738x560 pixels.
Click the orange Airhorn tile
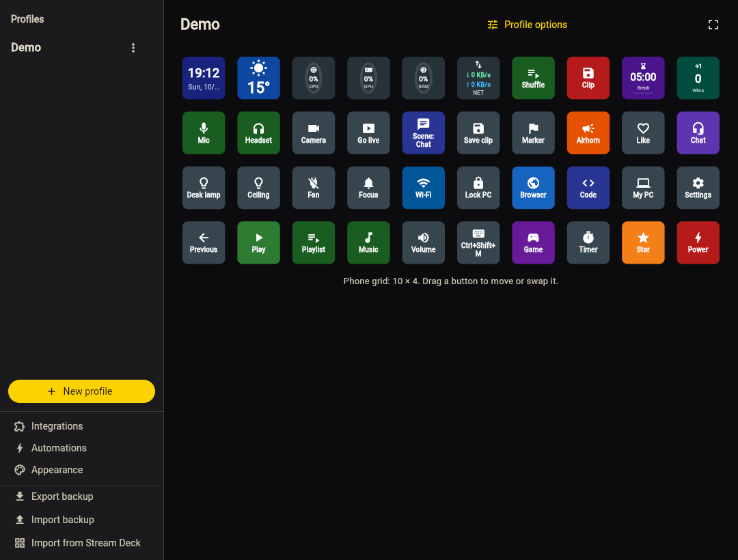(x=588, y=133)
